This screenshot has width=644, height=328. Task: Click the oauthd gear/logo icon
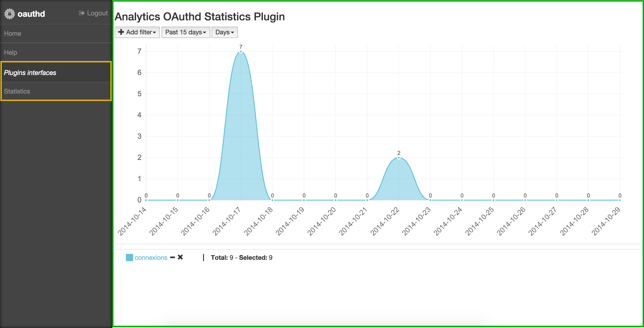click(x=9, y=11)
